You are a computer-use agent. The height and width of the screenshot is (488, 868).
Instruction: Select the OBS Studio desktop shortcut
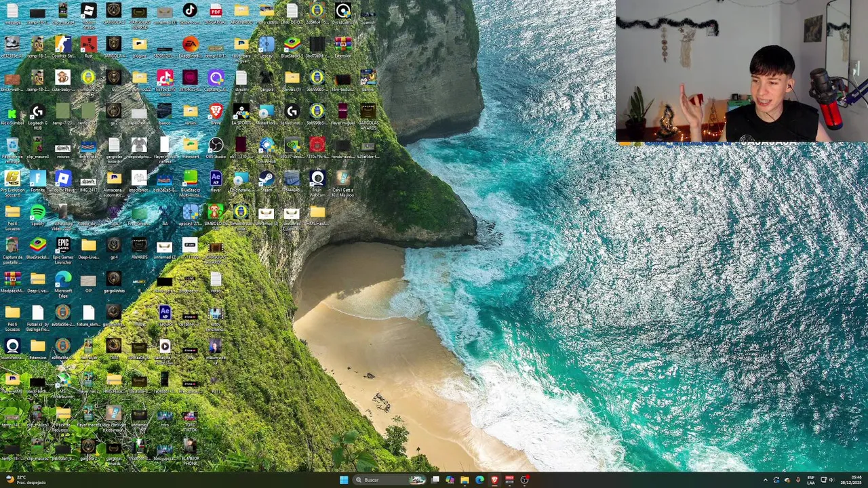tap(216, 147)
